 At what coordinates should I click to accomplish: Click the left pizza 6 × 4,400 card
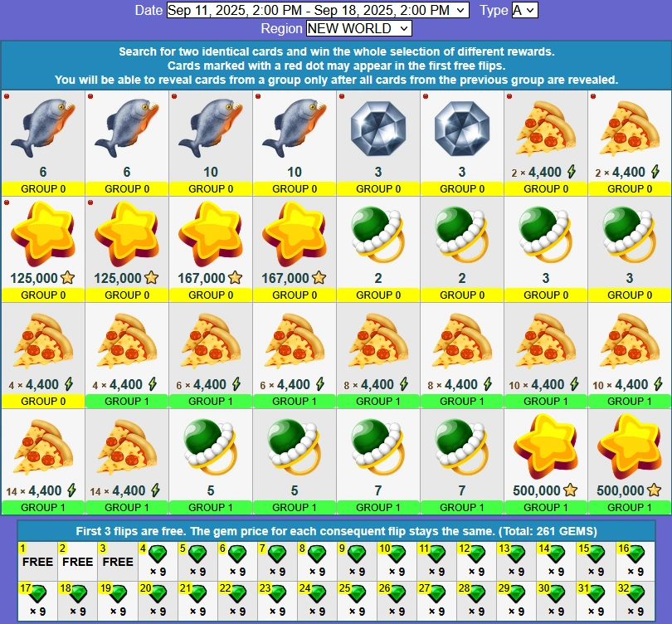tap(211, 356)
